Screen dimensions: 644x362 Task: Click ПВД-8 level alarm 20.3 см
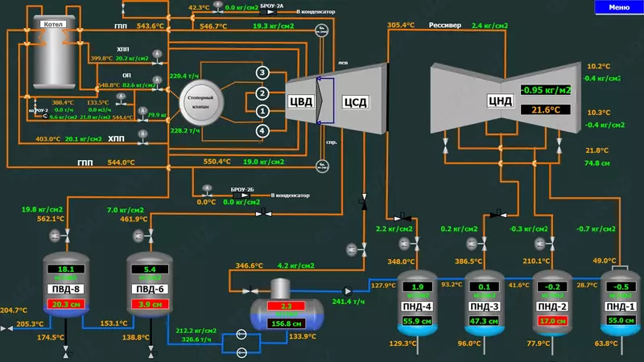[x=66, y=304]
